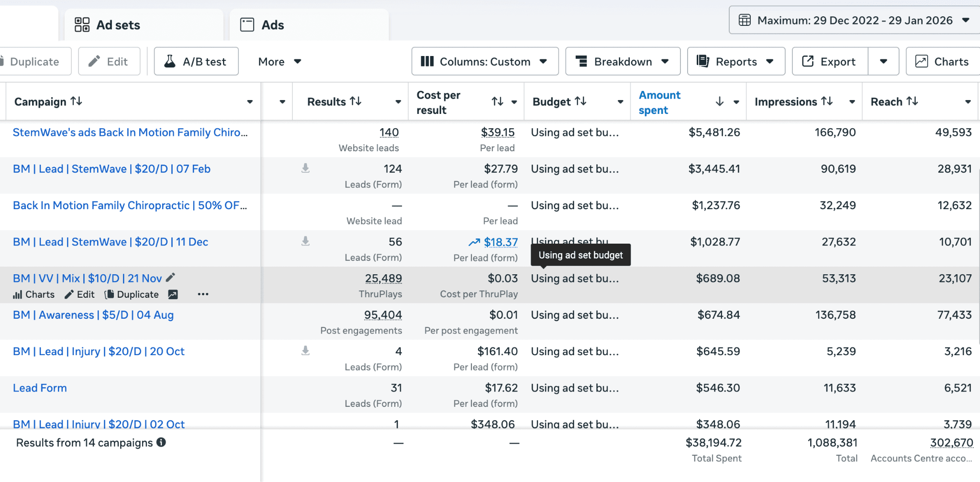Open BM Lead Injury 20 Oct campaign

(99, 351)
